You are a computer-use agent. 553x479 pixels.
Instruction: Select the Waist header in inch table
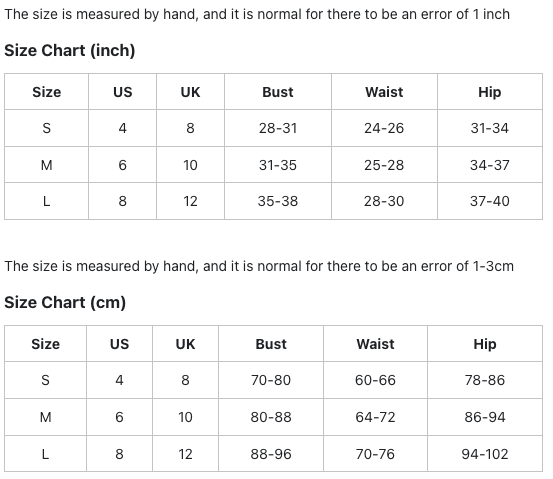[x=384, y=92]
